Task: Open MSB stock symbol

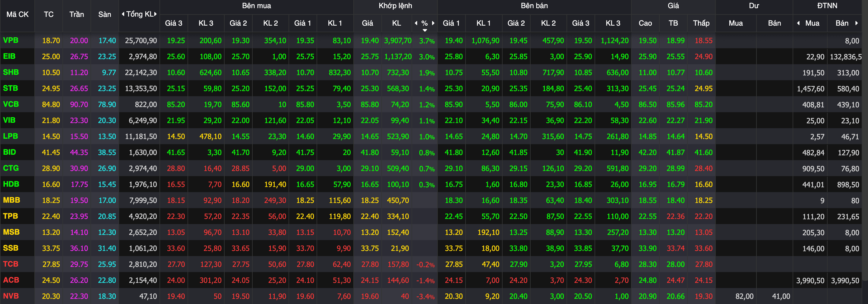Action: click(11, 232)
